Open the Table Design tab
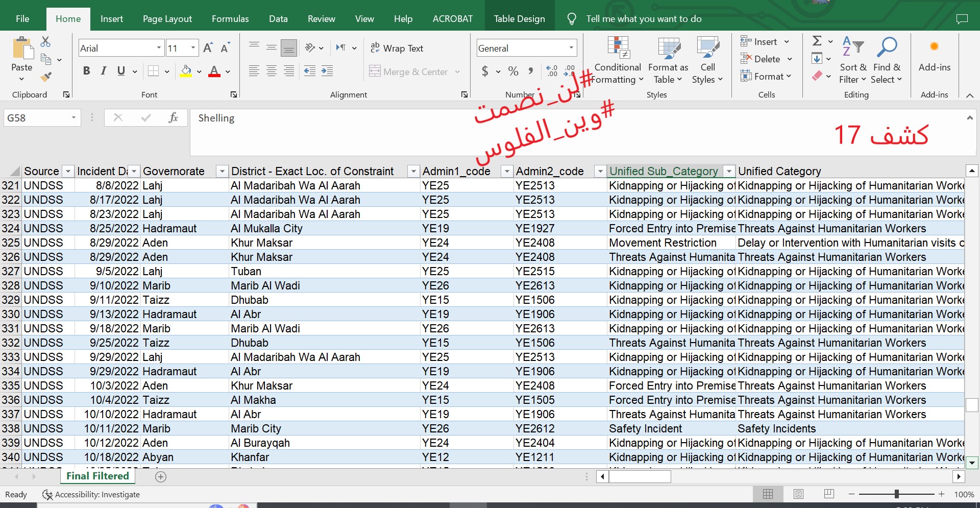 pyautogui.click(x=519, y=19)
